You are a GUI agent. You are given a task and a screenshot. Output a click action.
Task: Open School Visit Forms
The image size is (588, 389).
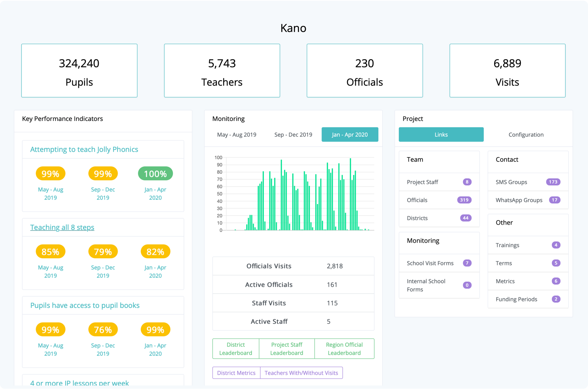pos(439,263)
